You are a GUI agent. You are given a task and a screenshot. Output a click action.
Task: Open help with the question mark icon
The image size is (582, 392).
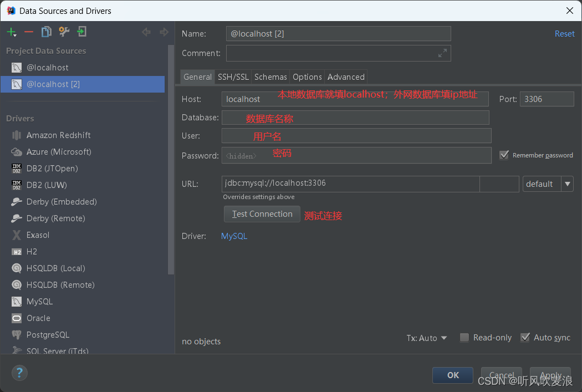coord(19,373)
